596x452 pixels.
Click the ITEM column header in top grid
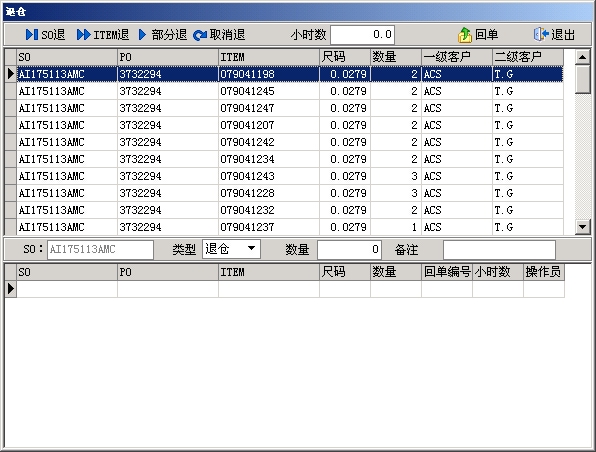click(269, 57)
